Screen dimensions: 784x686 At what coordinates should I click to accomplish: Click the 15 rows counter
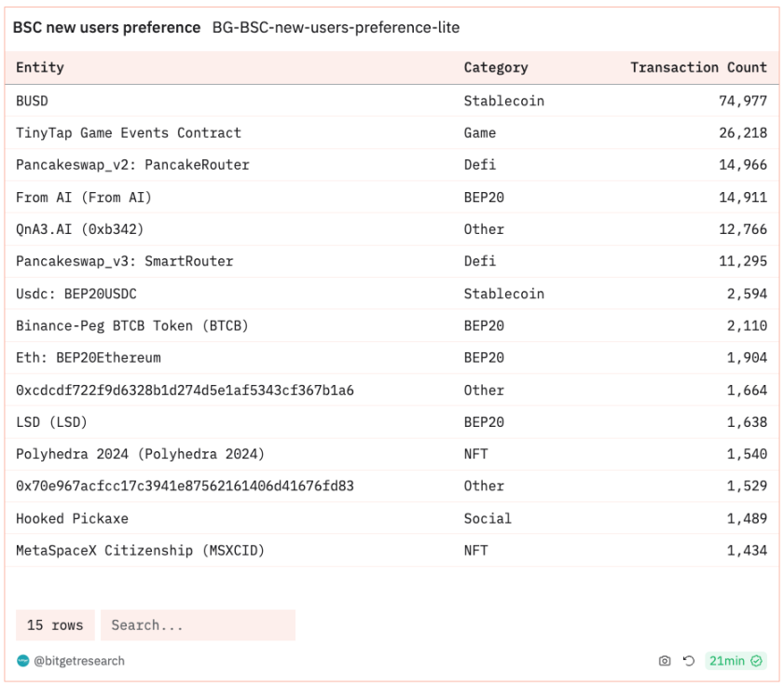click(55, 625)
